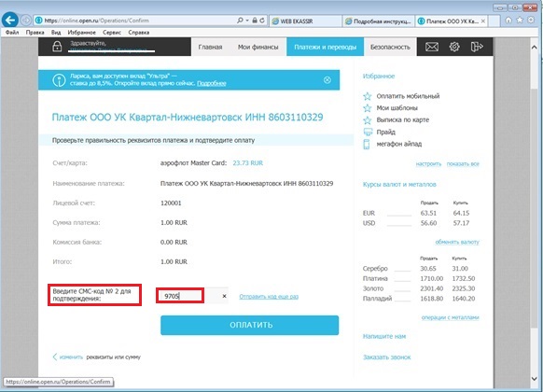Viewport: 543px width, 392px height.
Task: Click the search magnifier in address bar
Action: (240, 21)
